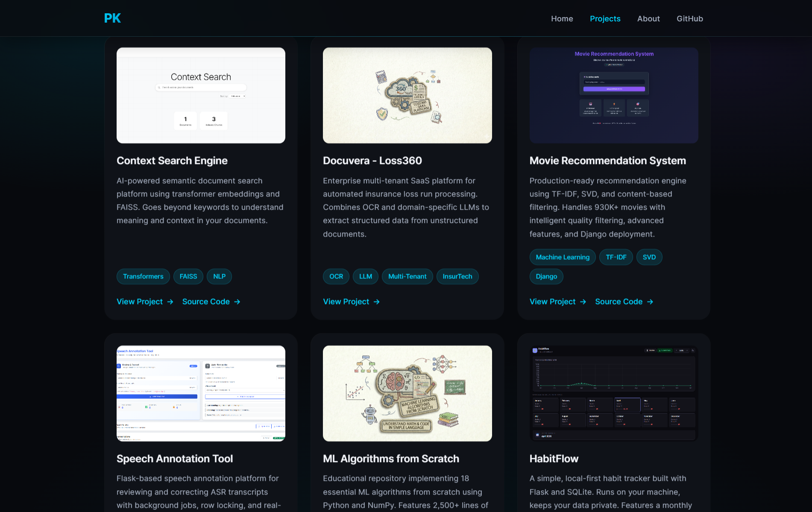Open the GitHub nav link

point(689,19)
